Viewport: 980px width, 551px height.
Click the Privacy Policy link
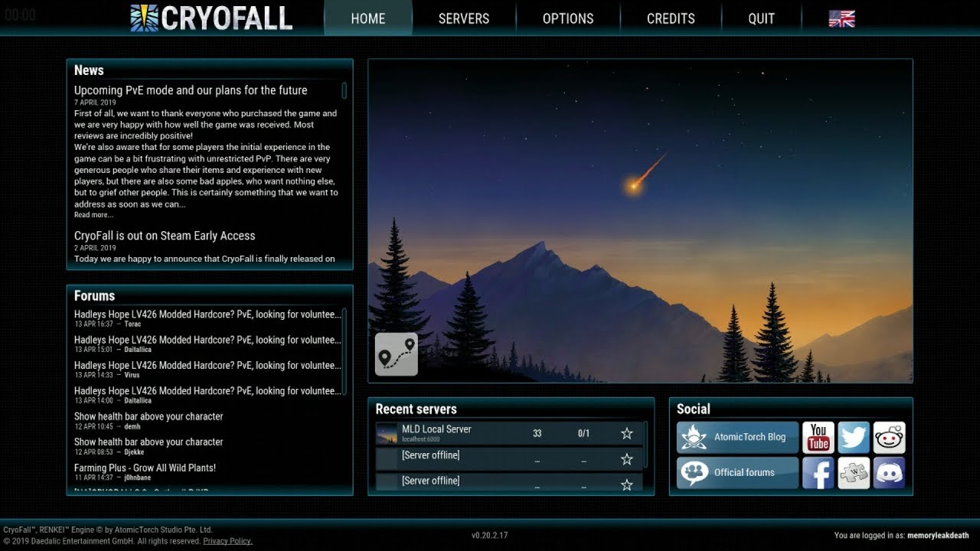point(227,541)
